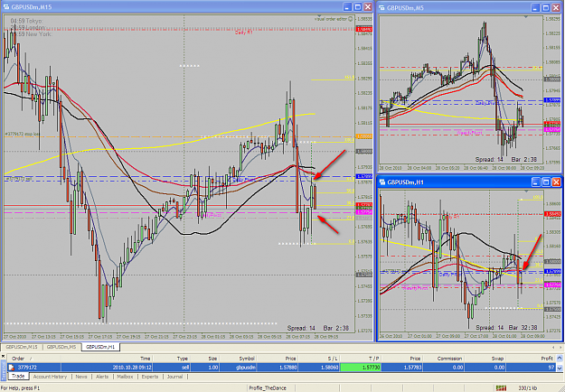Sort trades by the Profit column header
565x392 pixels.
[x=532, y=359]
